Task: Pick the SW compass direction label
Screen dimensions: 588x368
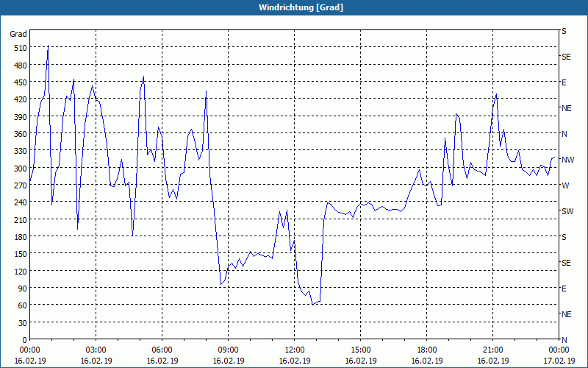Action: 567,211
